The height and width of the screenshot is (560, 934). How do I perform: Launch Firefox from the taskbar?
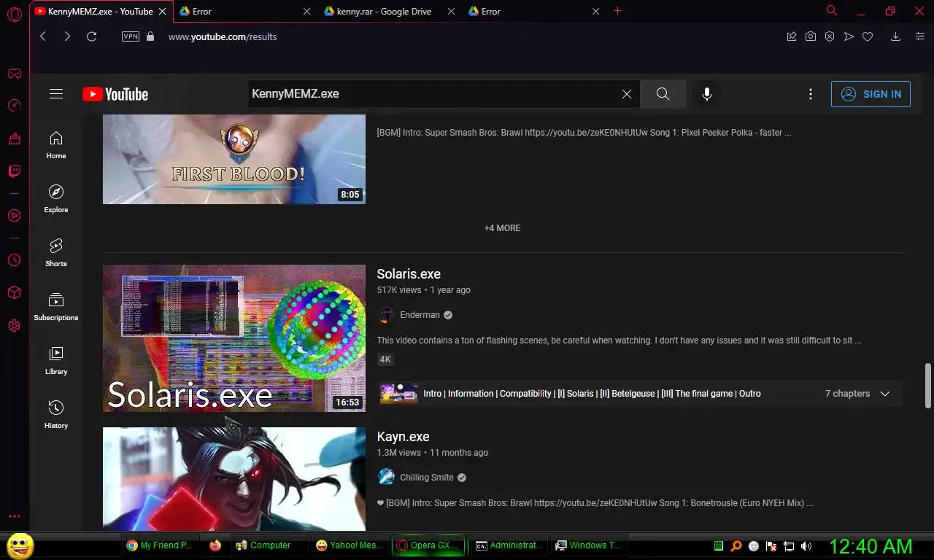tap(215, 545)
